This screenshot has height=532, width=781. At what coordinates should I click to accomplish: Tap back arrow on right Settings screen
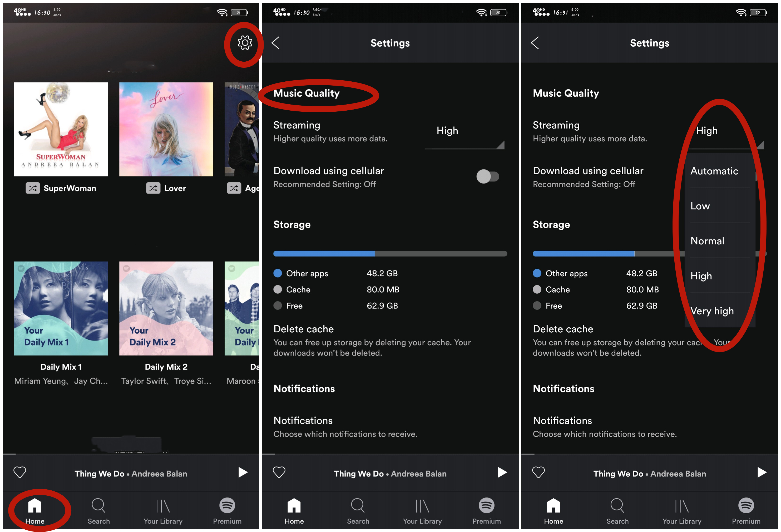click(535, 43)
